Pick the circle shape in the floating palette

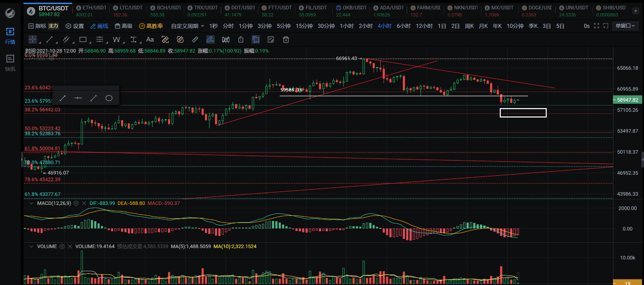(x=109, y=98)
